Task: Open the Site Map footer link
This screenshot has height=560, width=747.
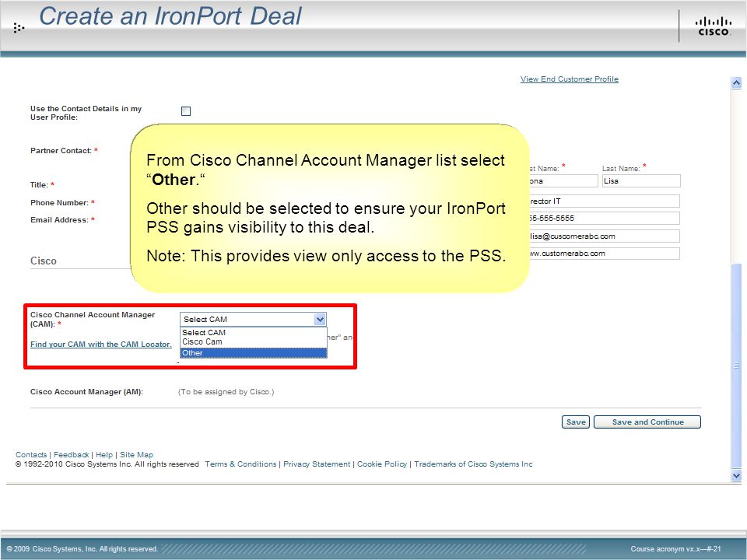Action: click(x=137, y=455)
